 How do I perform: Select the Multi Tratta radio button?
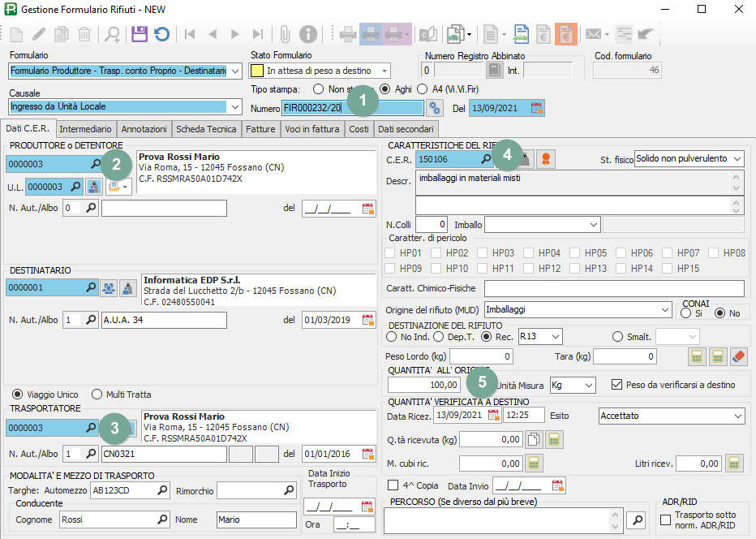97,395
